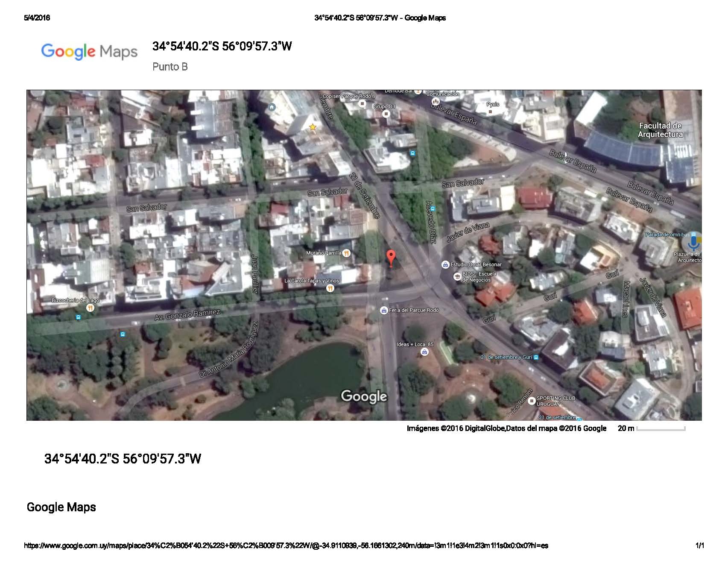Screen dimensions: 728x563
Task: Click the Google Maps logo
Action: [x=89, y=52]
